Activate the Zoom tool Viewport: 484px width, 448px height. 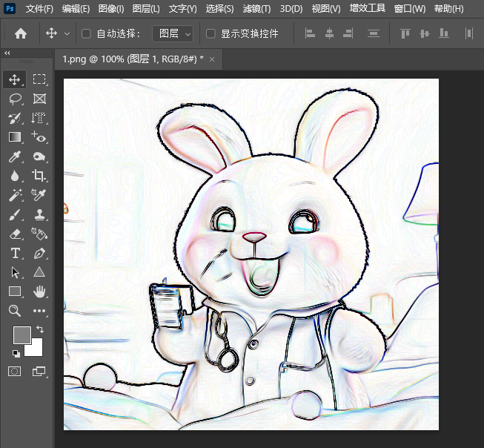(x=15, y=311)
